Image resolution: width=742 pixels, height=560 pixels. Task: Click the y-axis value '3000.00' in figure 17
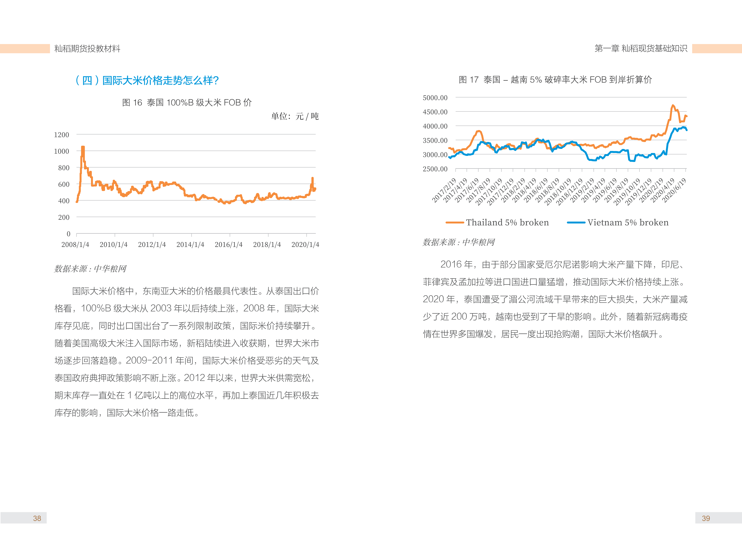tap(435, 155)
